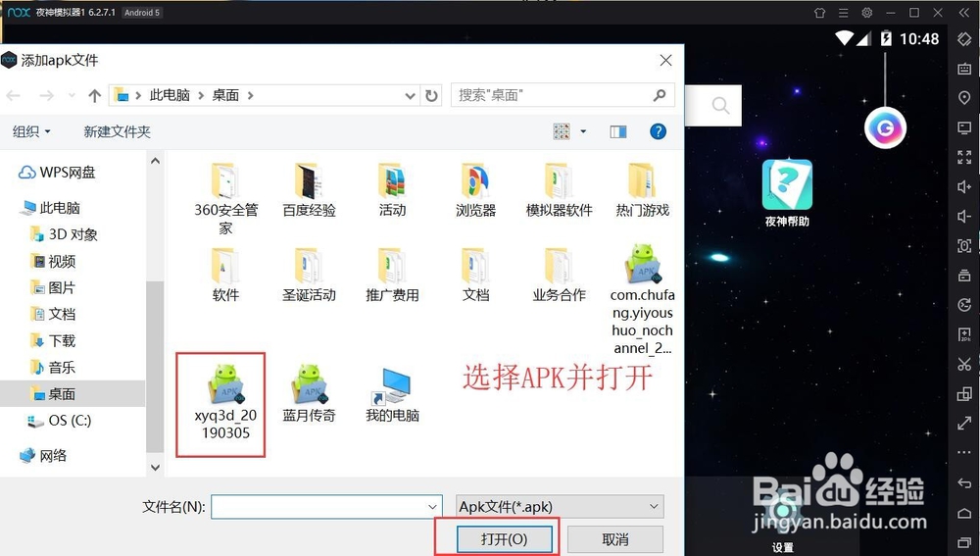
Task: Open the 夜神帮助 app in emulator
Action: [x=787, y=193]
